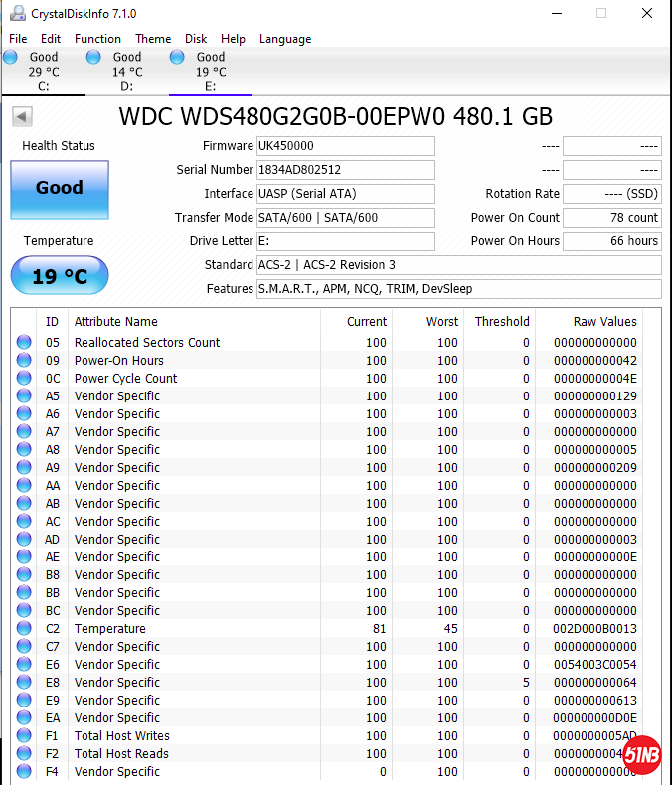The height and width of the screenshot is (785, 672).
Task: Select drive C: status orb
Action: (11, 58)
